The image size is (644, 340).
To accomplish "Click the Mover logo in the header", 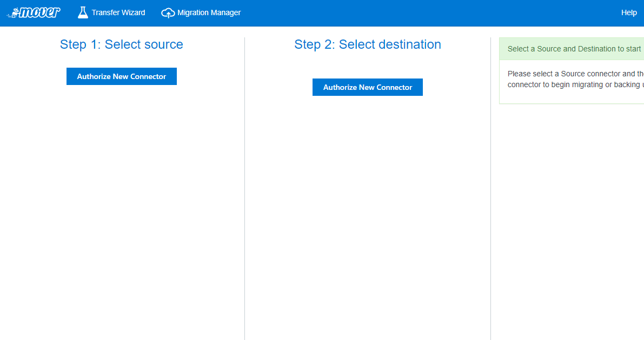I will tap(34, 12).
